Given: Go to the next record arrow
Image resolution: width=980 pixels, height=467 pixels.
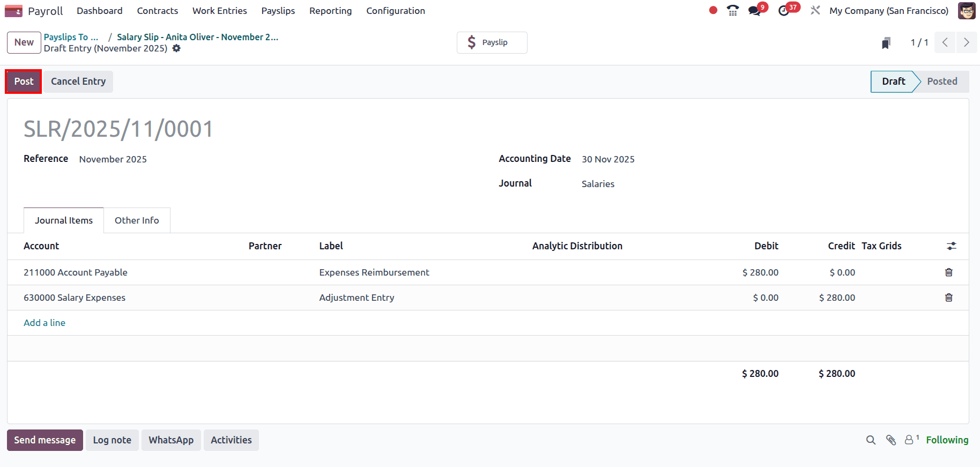Looking at the screenshot, I should coord(967,42).
